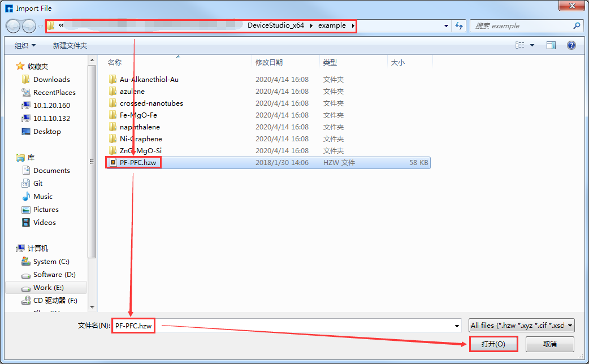This screenshot has height=364, width=589.
Task: Expand the file name history dropdown arrow
Action: click(x=457, y=326)
